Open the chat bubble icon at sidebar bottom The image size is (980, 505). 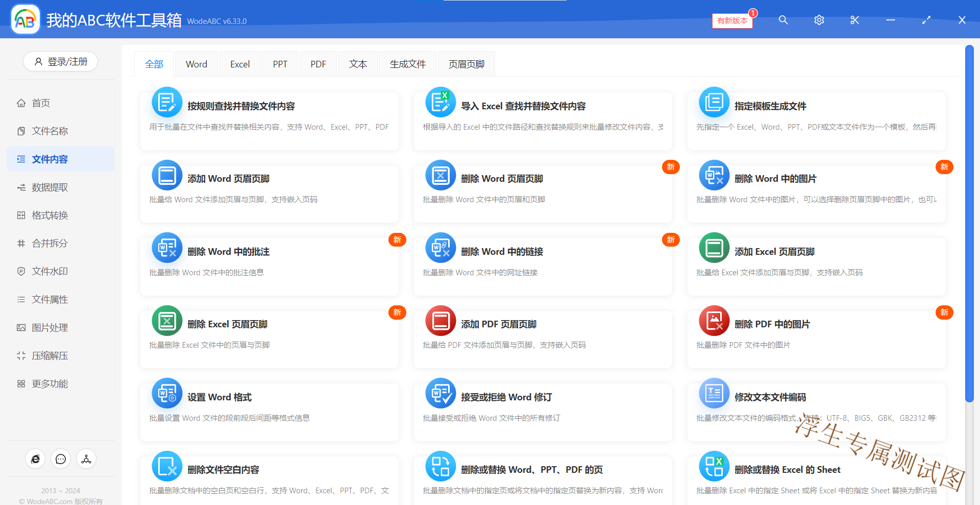61,459
